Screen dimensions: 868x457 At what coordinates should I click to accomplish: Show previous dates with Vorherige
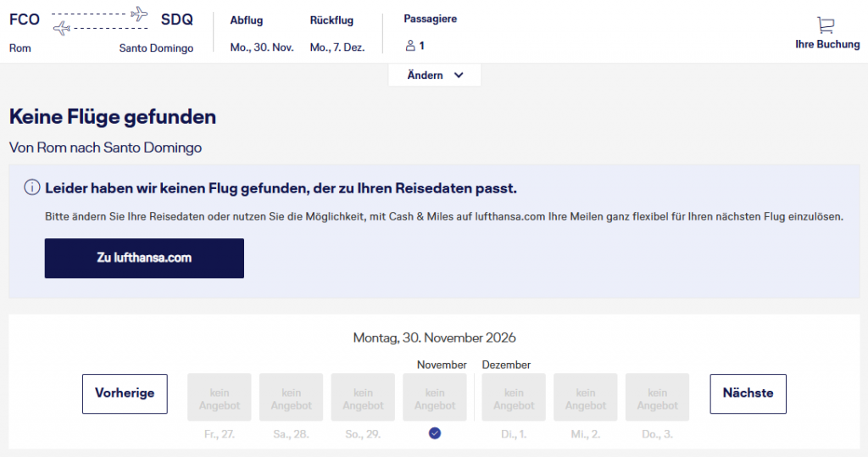coord(125,393)
